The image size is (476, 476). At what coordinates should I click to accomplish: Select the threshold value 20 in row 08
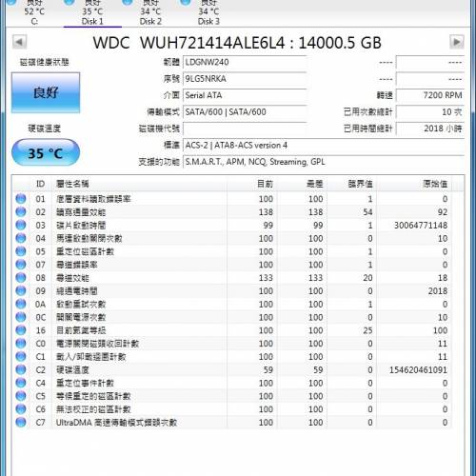tap(367, 278)
